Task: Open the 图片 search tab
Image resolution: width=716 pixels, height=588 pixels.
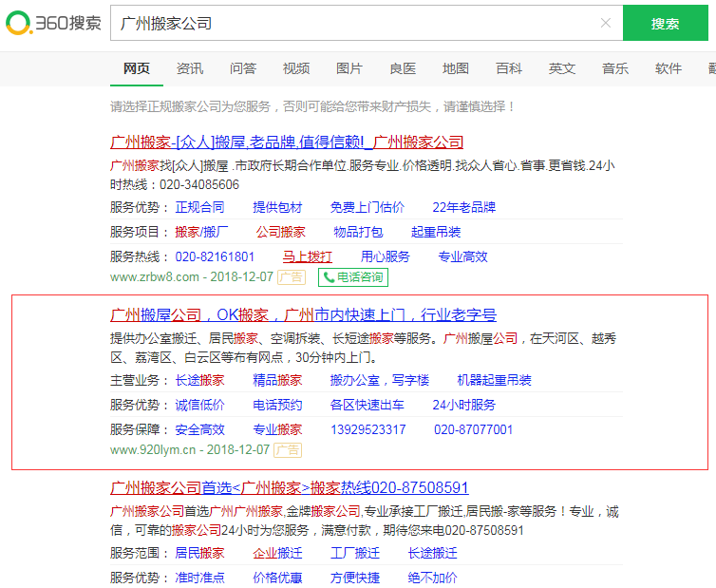Action: (349, 68)
